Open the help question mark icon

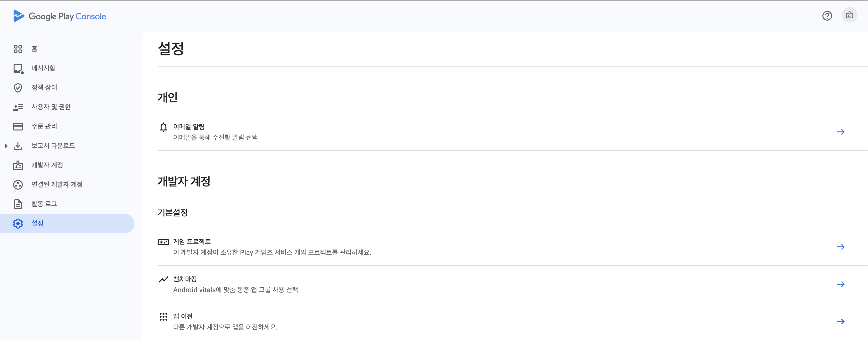[827, 16]
